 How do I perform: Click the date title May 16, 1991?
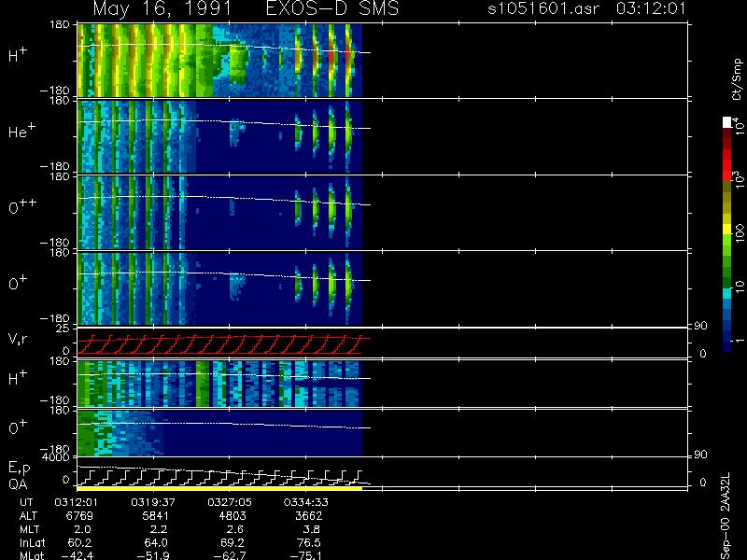162,9
